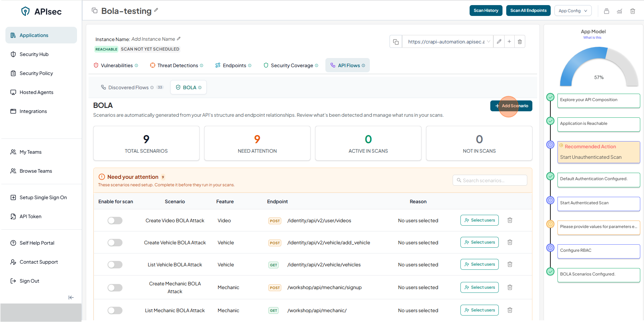Copy the instance URL using the copy icon
The image size is (644, 322).
396,42
